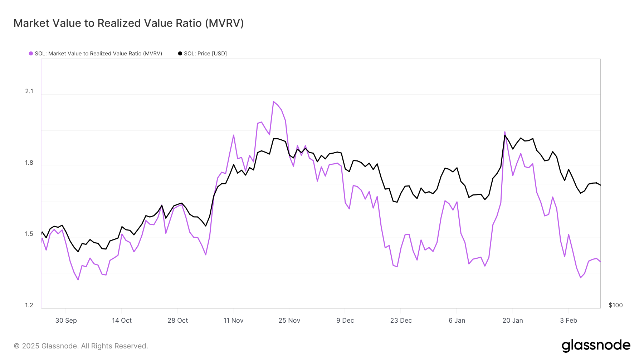Select the 6 Jan date label
This screenshot has width=644, height=362.
pos(457,321)
